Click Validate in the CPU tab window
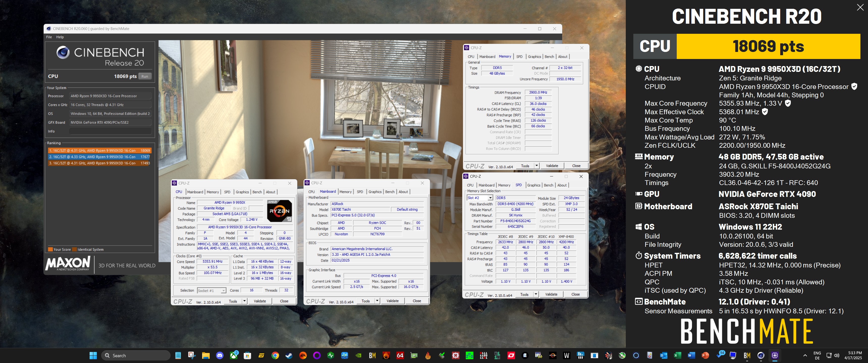 coord(260,301)
